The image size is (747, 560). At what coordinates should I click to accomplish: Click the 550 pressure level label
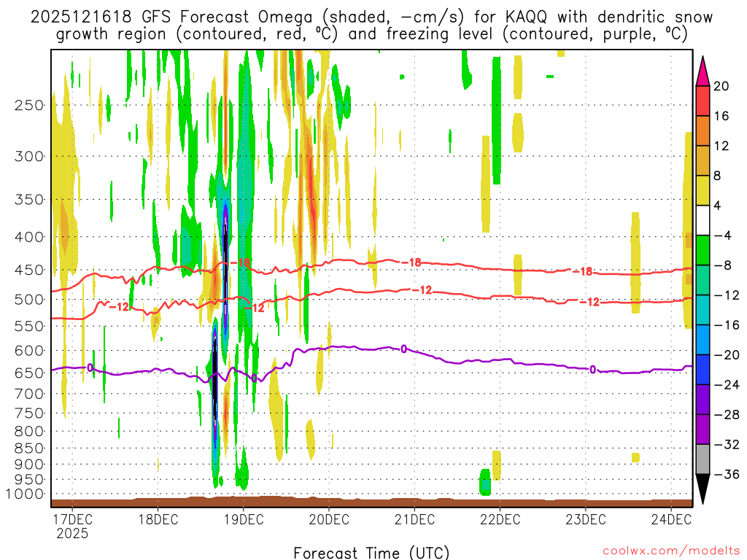pos(29,326)
